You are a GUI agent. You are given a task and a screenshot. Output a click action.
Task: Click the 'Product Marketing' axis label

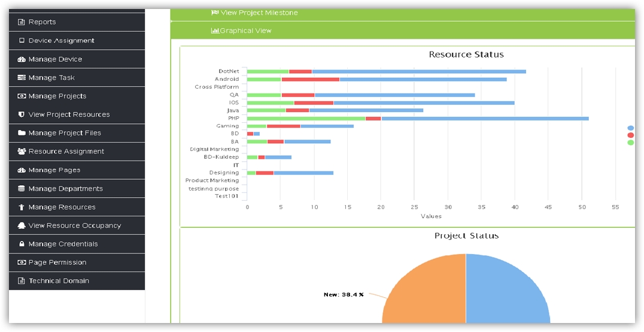coord(212,180)
